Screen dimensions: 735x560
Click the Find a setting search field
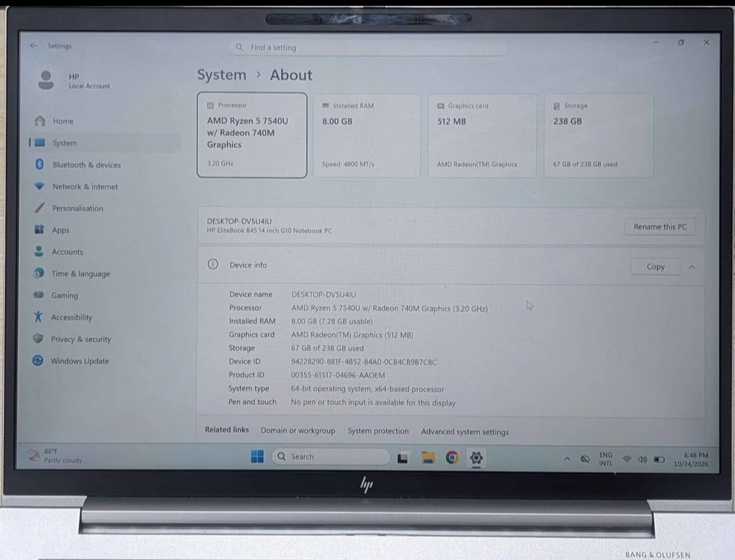pyautogui.click(x=369, y=48)
